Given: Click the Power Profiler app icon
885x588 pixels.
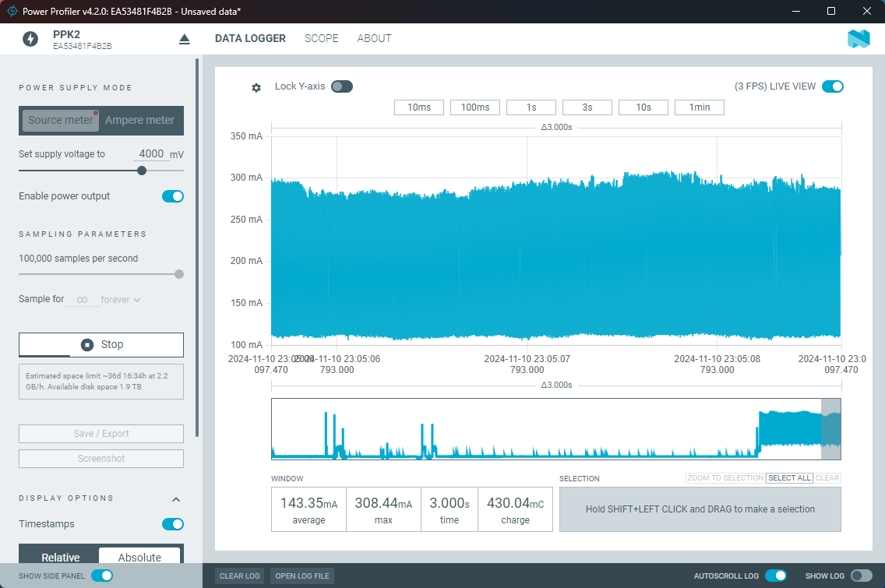Looking at the screenshot, I should [12, 11].
